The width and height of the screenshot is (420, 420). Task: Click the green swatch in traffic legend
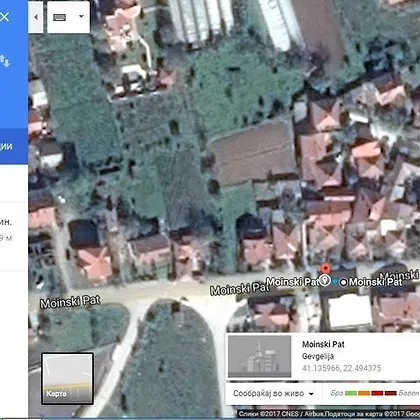point(351,393)
